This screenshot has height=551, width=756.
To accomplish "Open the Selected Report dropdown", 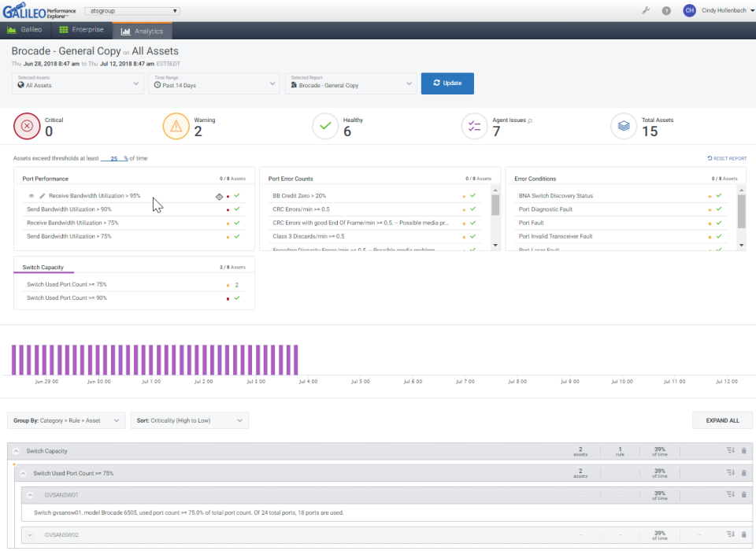I will (x=350, y=83).
